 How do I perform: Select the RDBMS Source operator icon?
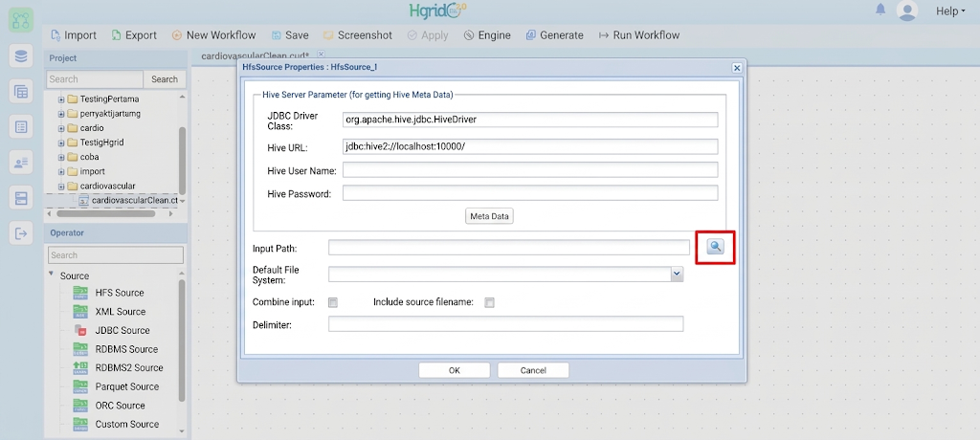coord(80,349)
